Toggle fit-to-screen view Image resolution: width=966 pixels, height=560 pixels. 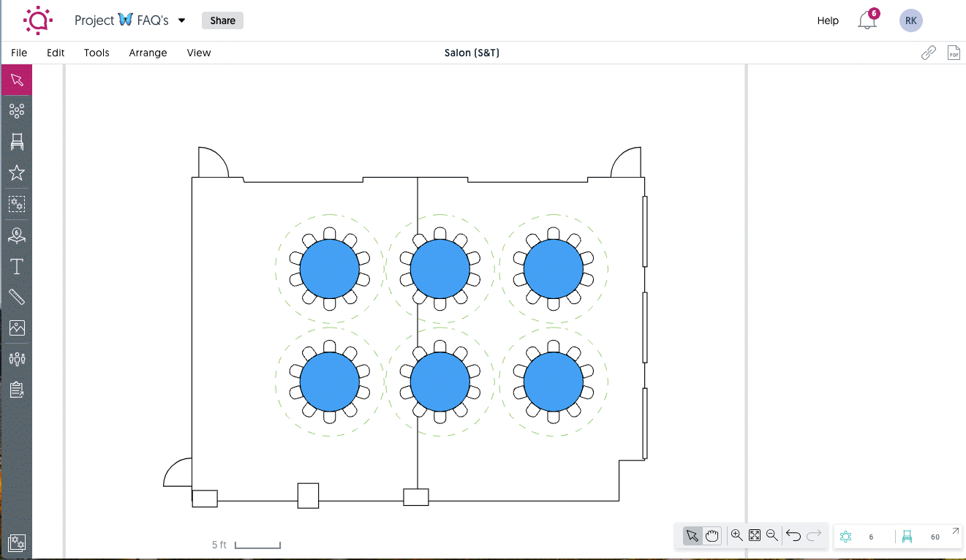754,535
